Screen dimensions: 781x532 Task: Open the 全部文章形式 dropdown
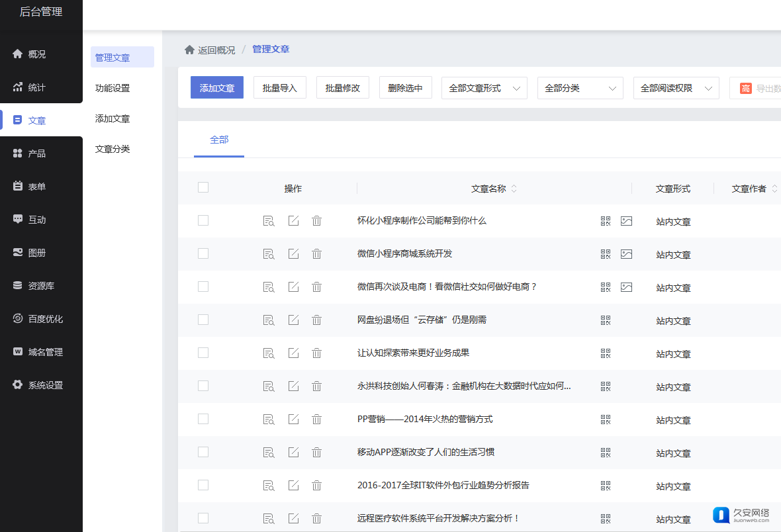tap(484, 88)
